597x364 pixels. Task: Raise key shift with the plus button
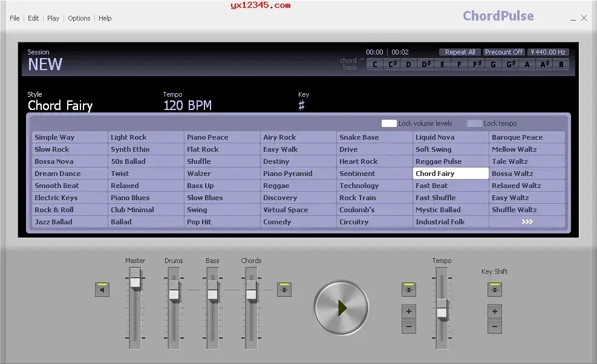pos(495,311)
